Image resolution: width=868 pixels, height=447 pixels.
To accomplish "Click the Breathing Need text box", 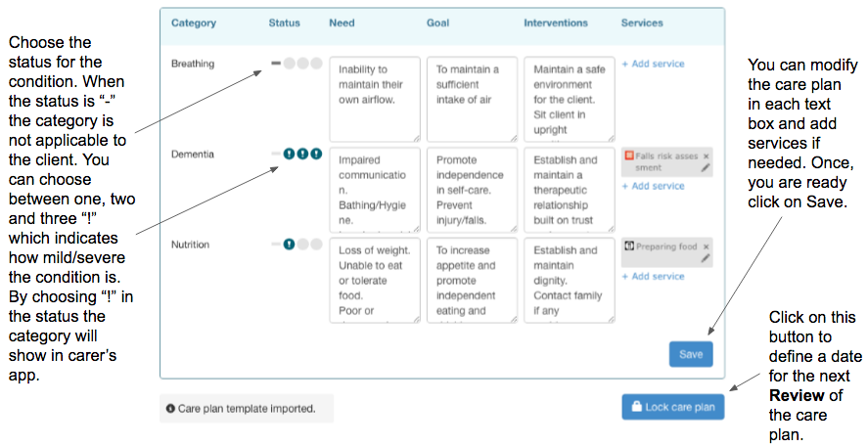I will (x=374, y=98).
